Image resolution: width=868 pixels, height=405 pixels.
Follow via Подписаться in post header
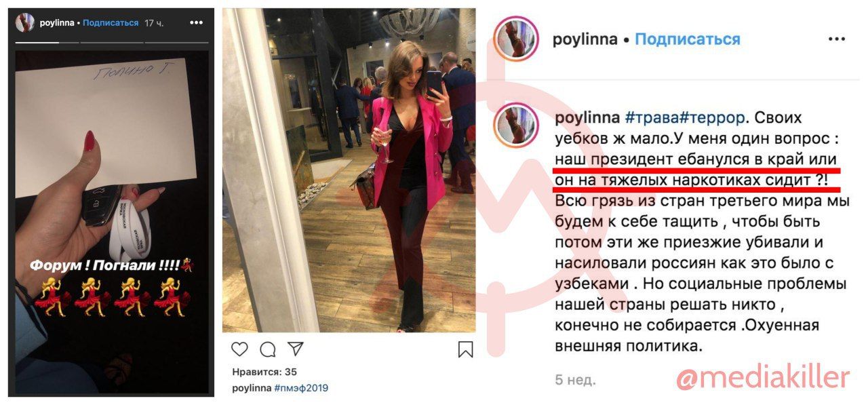687,39
